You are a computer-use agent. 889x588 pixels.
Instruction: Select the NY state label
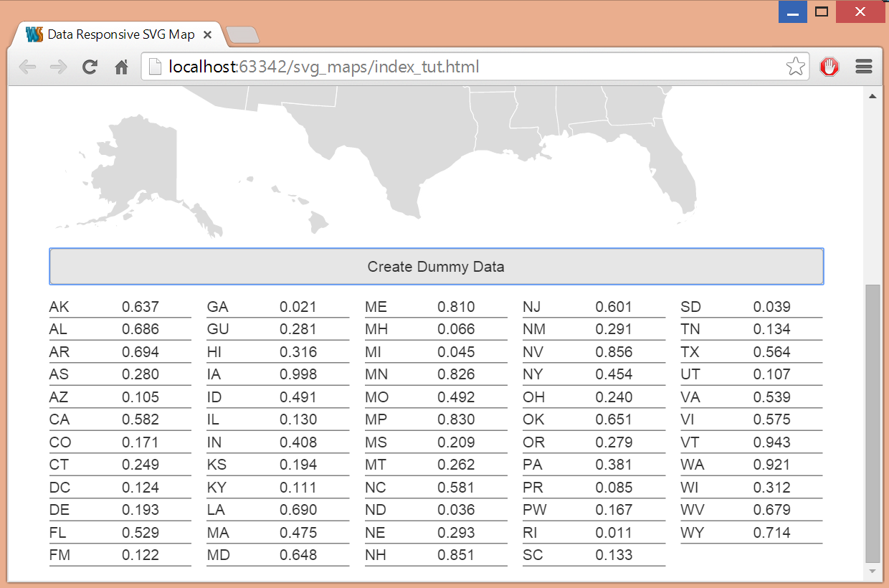pos(533,374)
